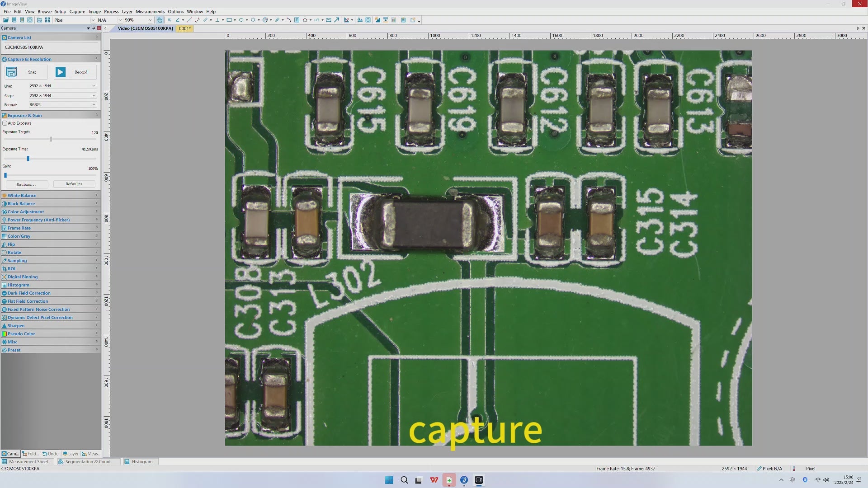Viewport: 868px width, 488px height.
Task: Open the Layer menu
Action: point(127,12)
